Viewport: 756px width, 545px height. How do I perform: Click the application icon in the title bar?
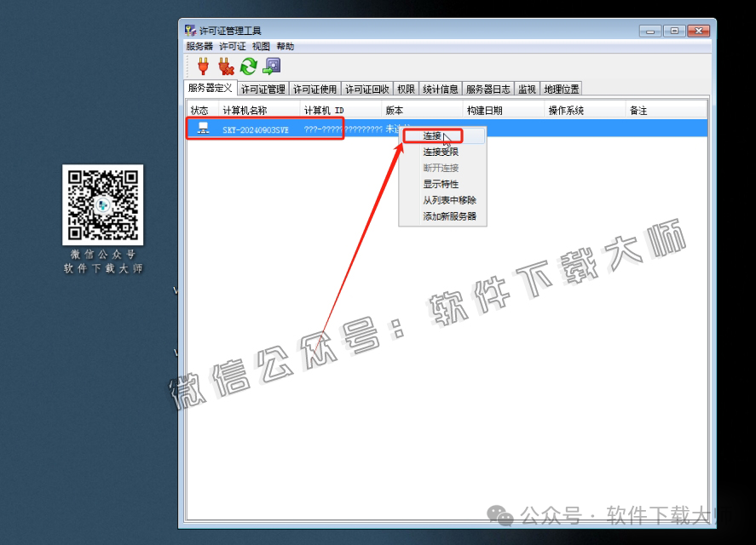[189, 28]
